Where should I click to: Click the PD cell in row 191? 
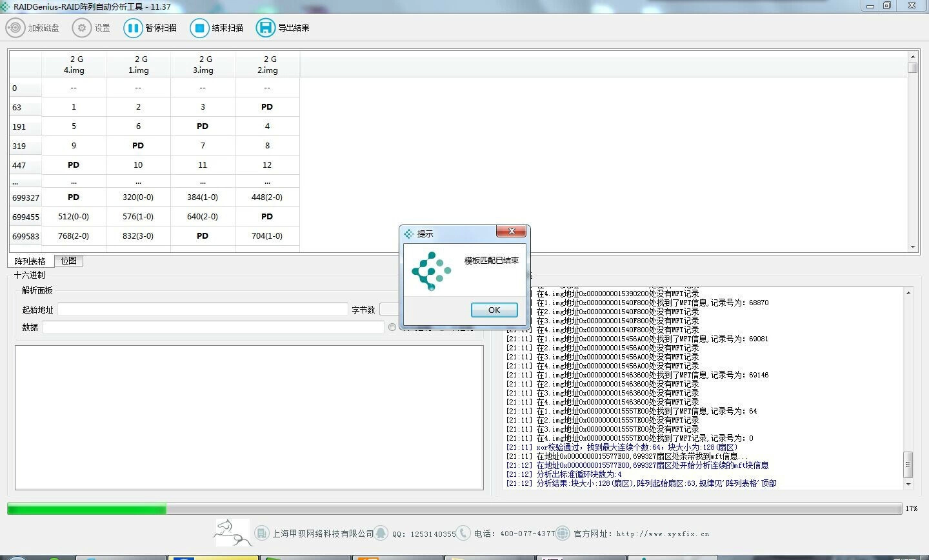pyautogui.click(x=203, y=126)
